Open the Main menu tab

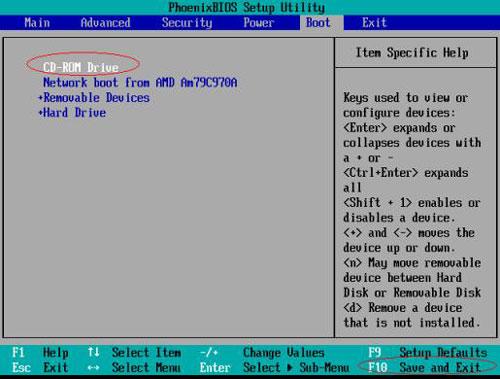pyautogui.click(x=37, y=23)
